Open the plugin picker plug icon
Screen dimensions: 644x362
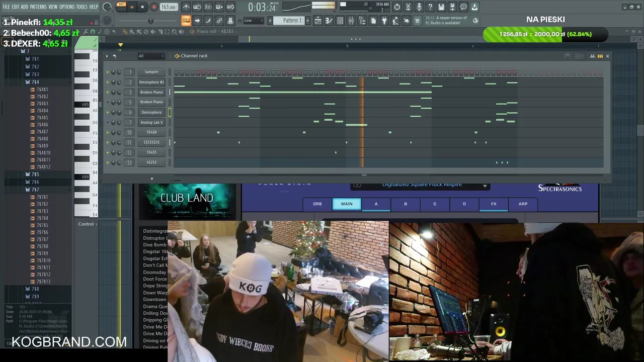coord(384,21)
